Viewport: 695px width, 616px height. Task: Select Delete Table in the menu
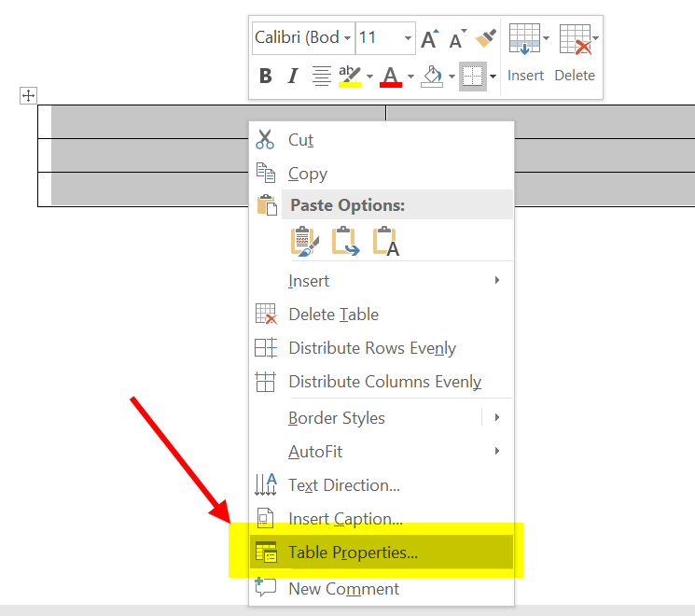click(x=333, y=315)
